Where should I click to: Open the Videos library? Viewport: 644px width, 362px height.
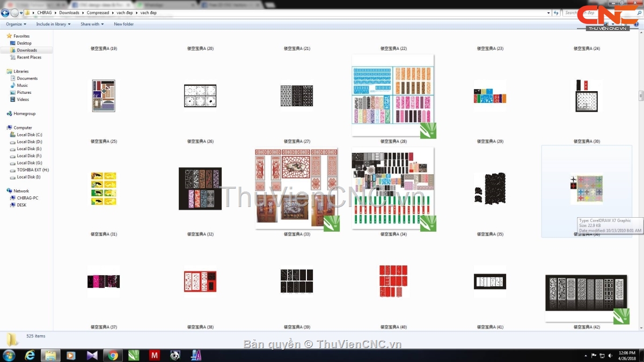19,99
